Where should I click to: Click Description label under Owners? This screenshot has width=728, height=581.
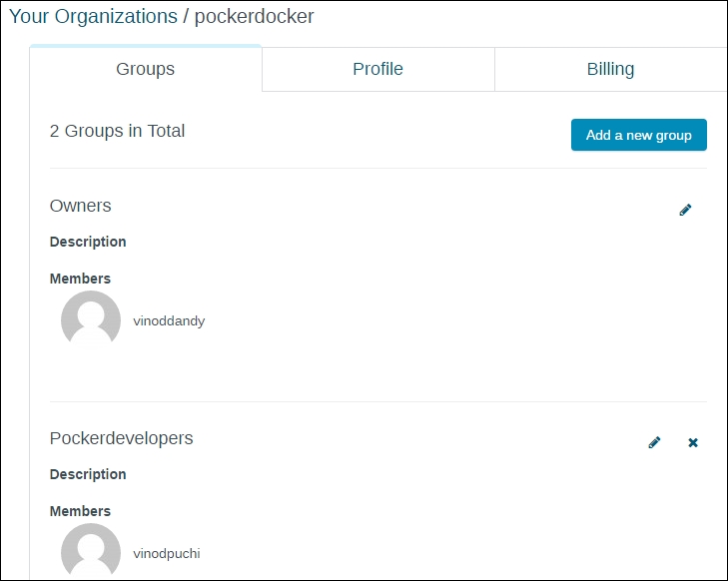click(x=88, y=242)
